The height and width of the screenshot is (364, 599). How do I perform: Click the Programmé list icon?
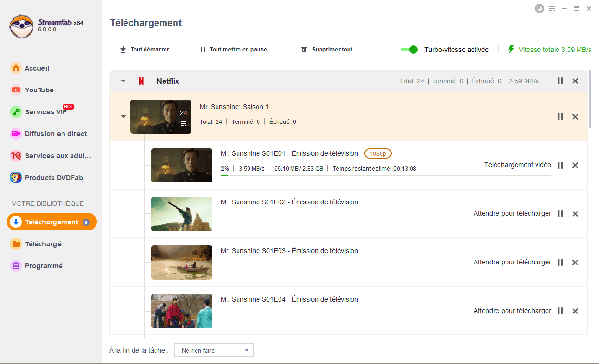(x=16, y=266)
